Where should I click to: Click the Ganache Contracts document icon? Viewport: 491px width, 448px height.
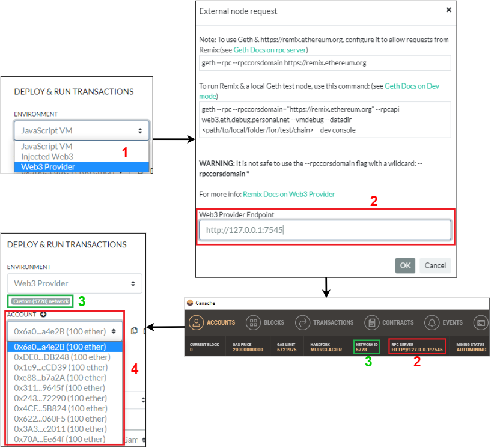[x=371, y=323]
